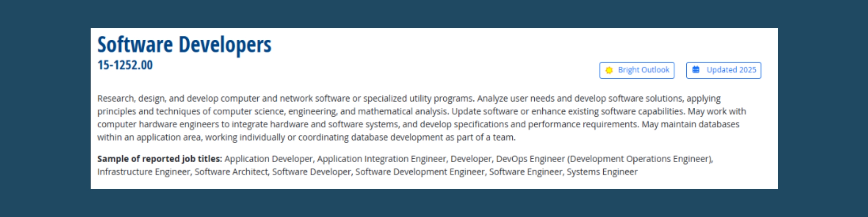
Task: Open the Bright Outlook badge
Action: 637,70
